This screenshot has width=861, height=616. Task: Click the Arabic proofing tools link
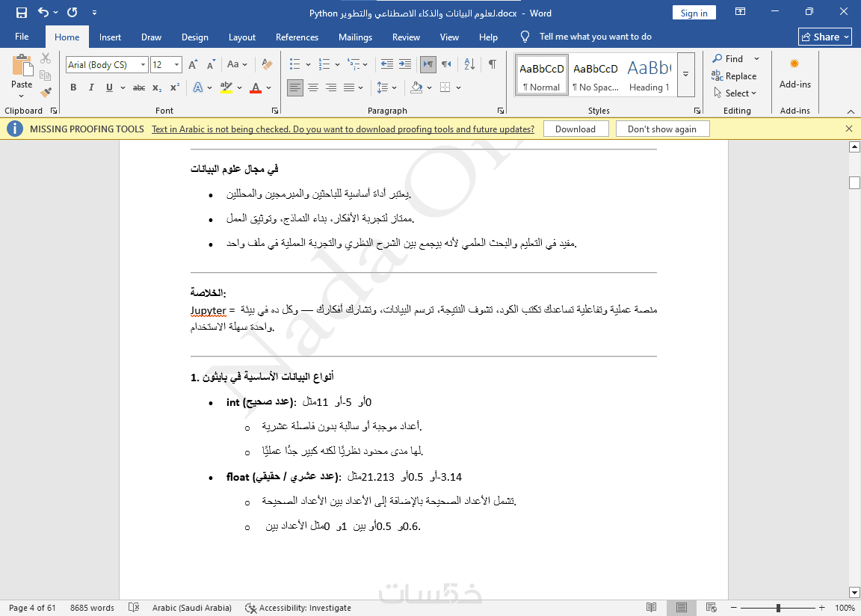click(342, 129)
